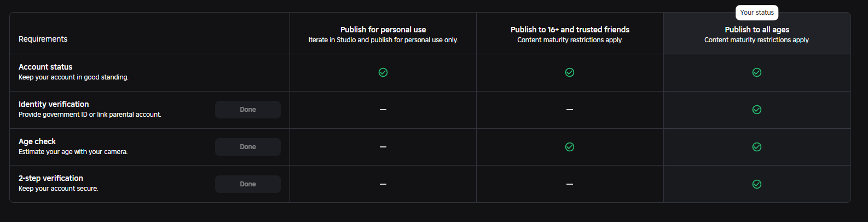Click the Identity verification Done button
The width and height of the screenshot is (868, 222).
[x=248, y=110]
